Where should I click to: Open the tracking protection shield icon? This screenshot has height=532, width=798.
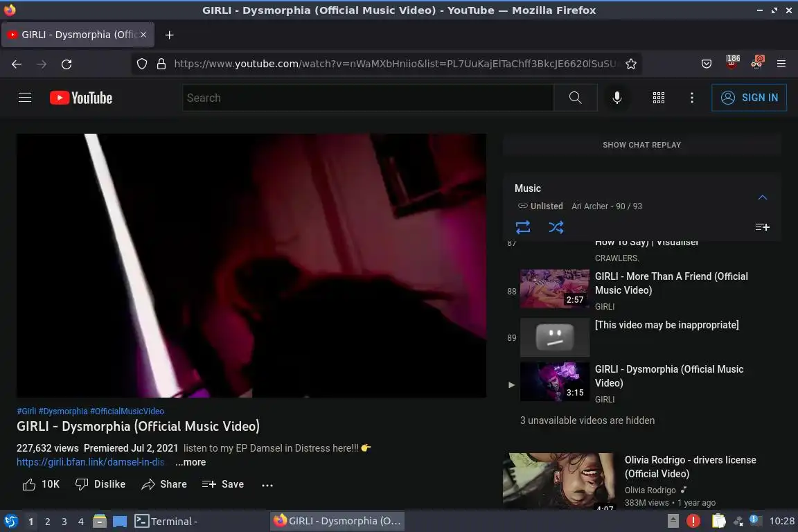coord(142,64)
